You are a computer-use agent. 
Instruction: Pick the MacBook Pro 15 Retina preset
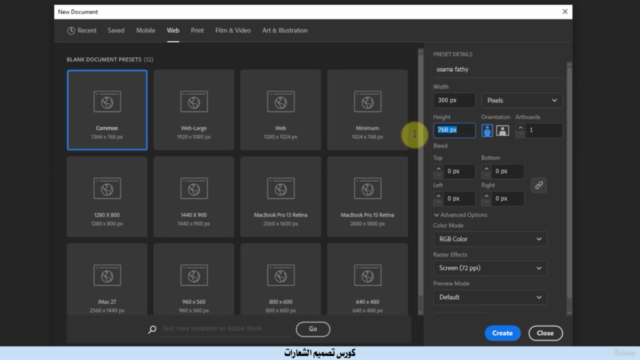point(367,197)
